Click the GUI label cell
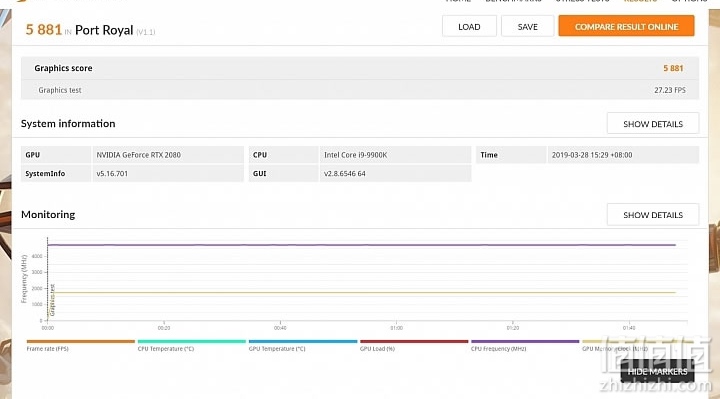Screen dimensions: 720x399 283,174
